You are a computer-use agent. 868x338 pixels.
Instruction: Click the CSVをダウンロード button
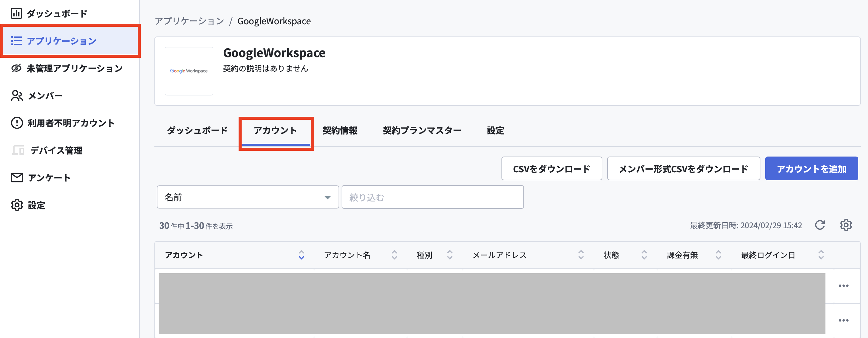pyautogui.click(x=552, y=168)
